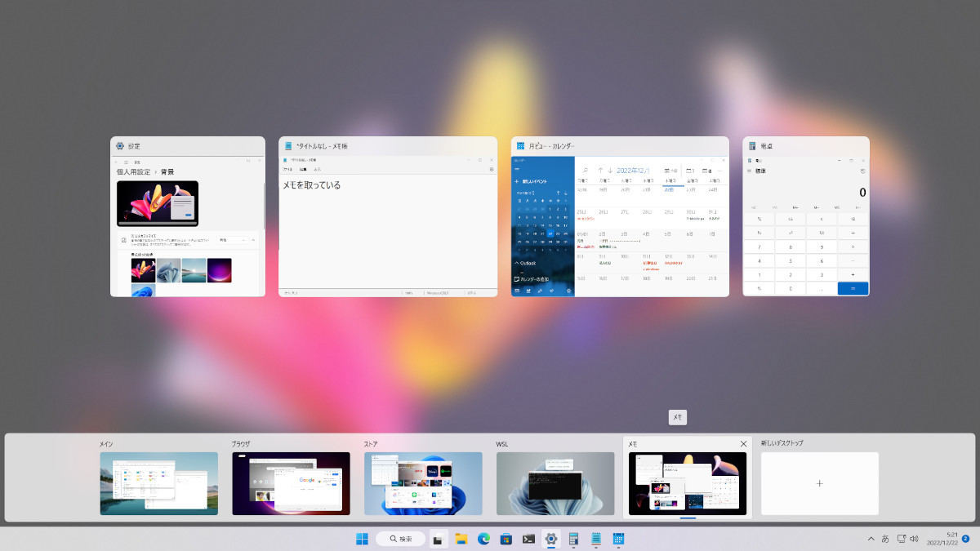The height and width of the screenshot is (551, 980).
Task: Click the Settings gear taskbar icon
Action: pos(551,539)
